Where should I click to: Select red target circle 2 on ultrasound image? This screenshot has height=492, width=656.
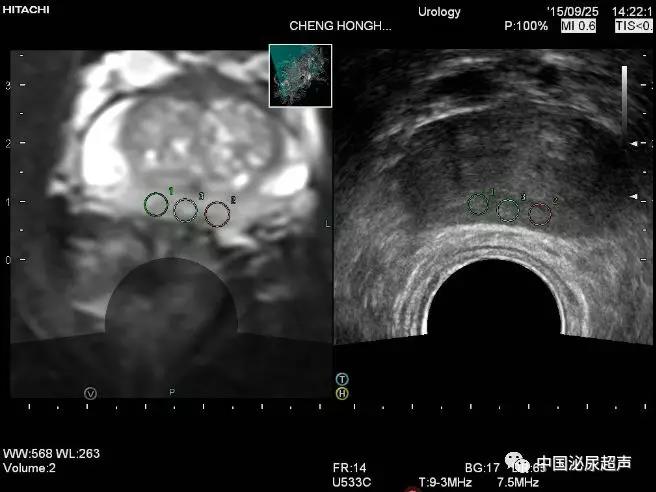540,214
